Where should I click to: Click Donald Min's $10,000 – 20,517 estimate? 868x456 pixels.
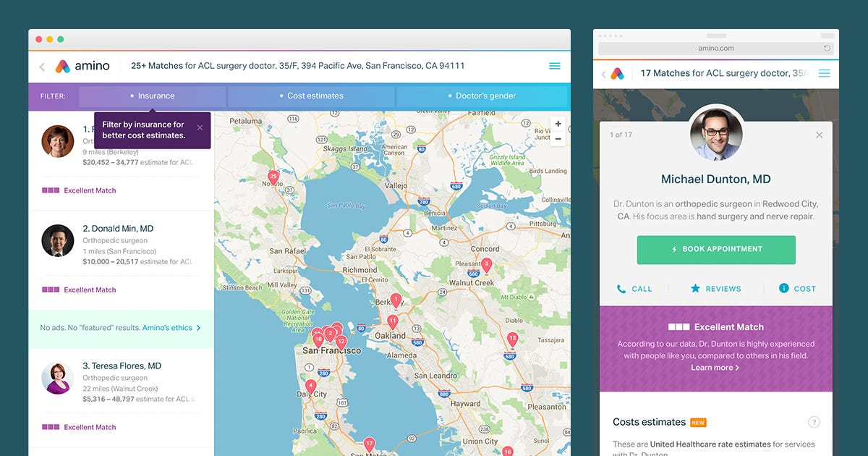[x=139, y=261]
